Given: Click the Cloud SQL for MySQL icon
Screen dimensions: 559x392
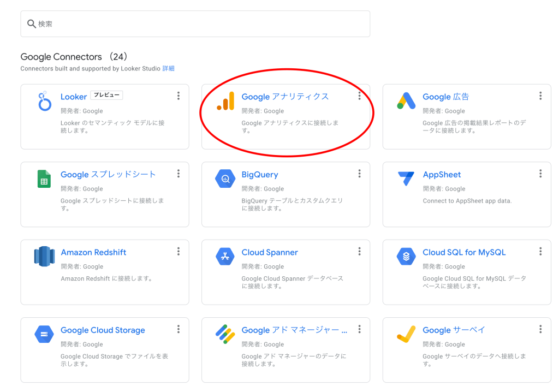Looking at the screenshot, I should pos(406,257).
